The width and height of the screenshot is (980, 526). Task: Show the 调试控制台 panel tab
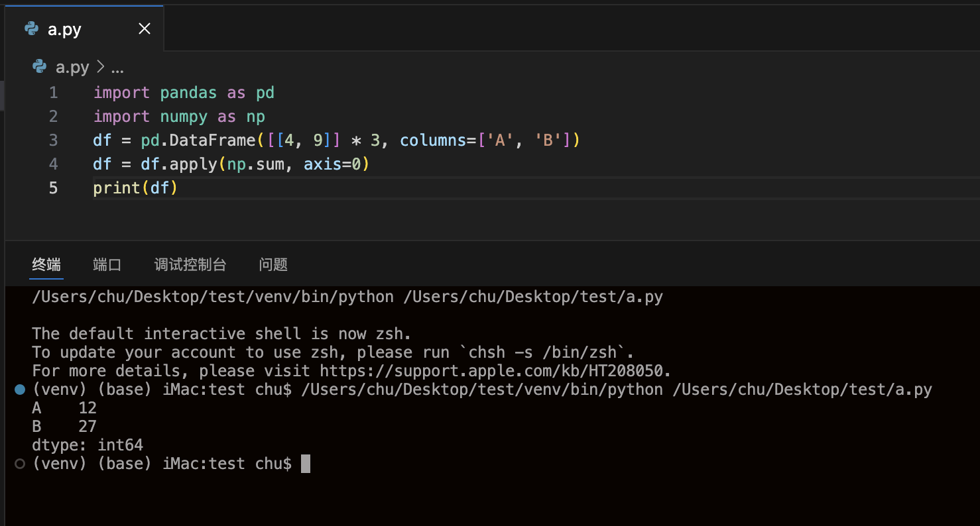[190, 265]
